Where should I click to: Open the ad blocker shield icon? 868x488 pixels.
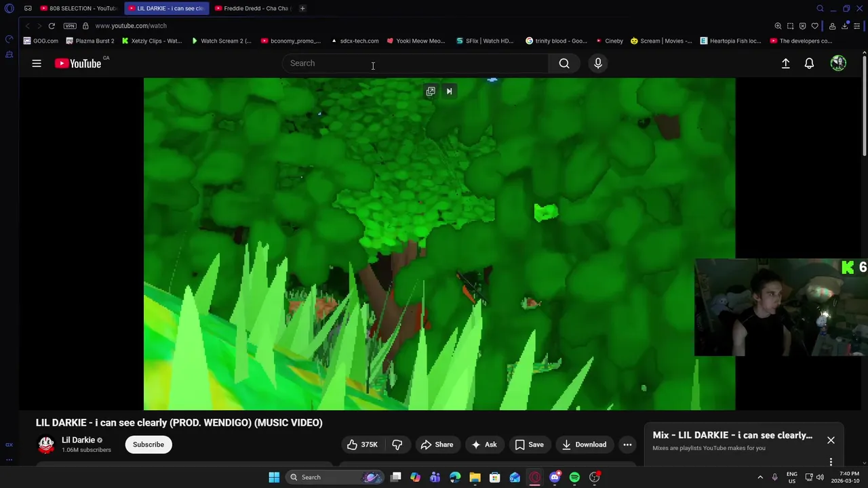pyautogui.click(x=802, y=26)
